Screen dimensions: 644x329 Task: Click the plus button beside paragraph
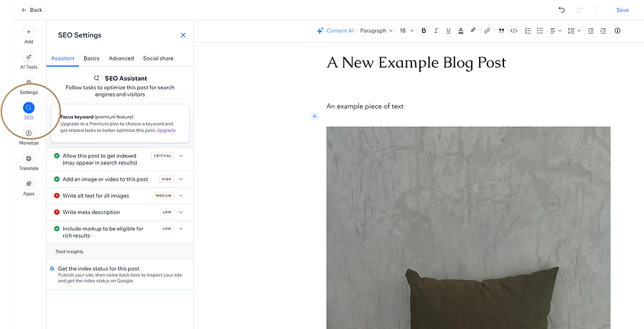point(315,116)
